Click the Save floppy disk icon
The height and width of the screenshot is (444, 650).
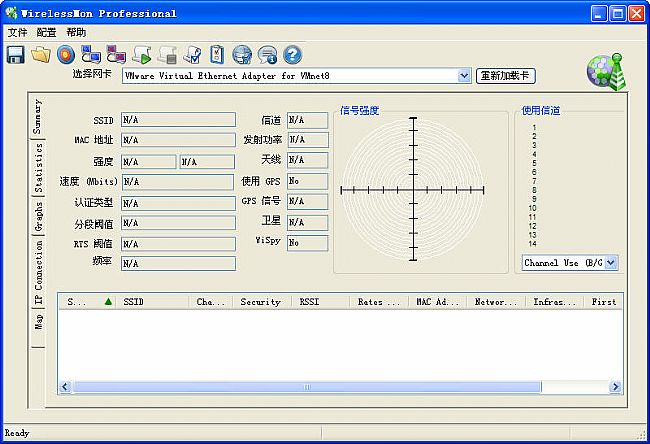point(15,55)
